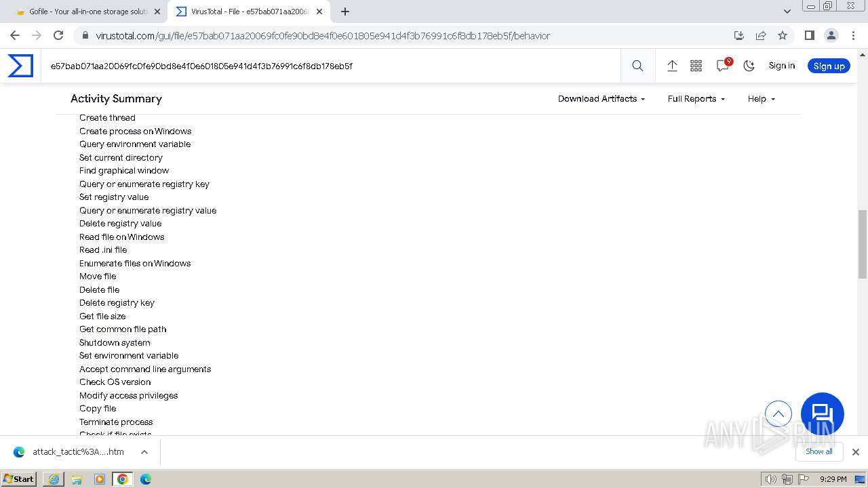Image resolution: width=868 pixels, height=488 pixels.
Task: Open the Chrome profile avatar icon
Action: [831, 35]
